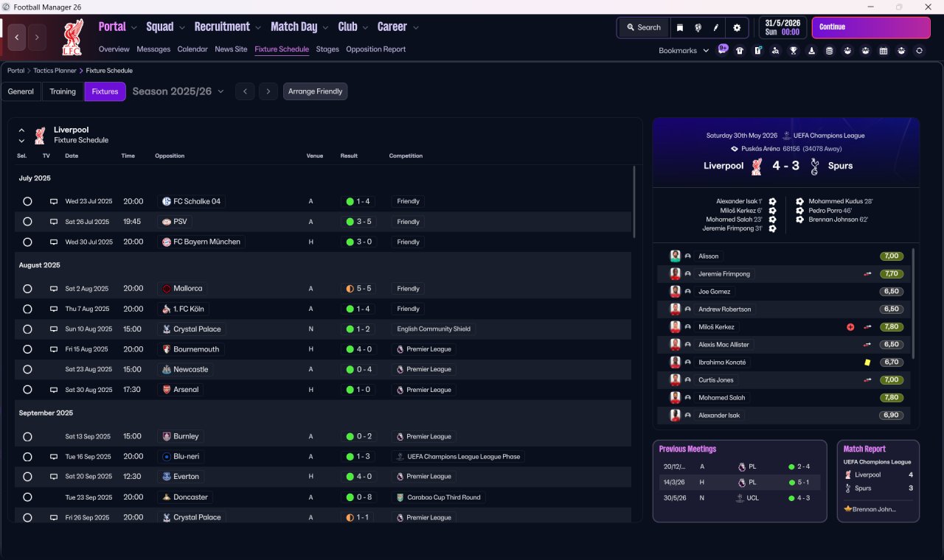The image size is (944, 560).
Task: Open the report card icon in the bookmarks bar
Action: [x=757, y=51]
